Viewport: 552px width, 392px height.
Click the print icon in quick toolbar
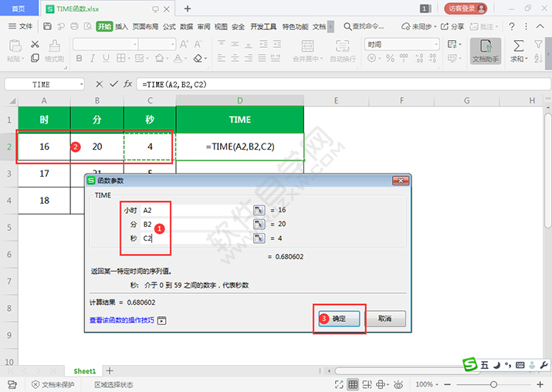74,26
